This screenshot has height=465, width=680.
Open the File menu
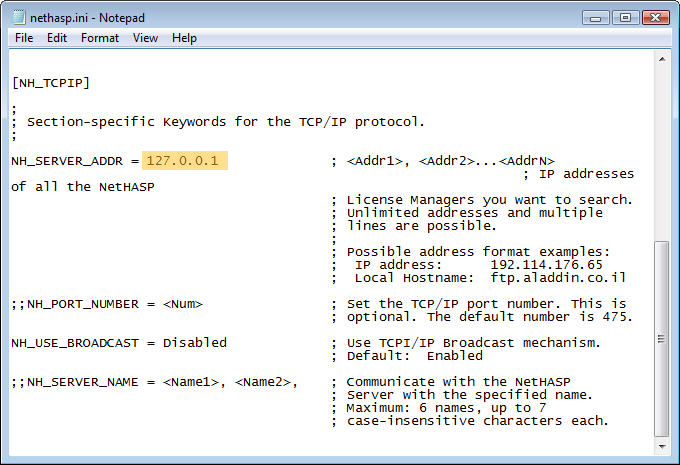24,38
